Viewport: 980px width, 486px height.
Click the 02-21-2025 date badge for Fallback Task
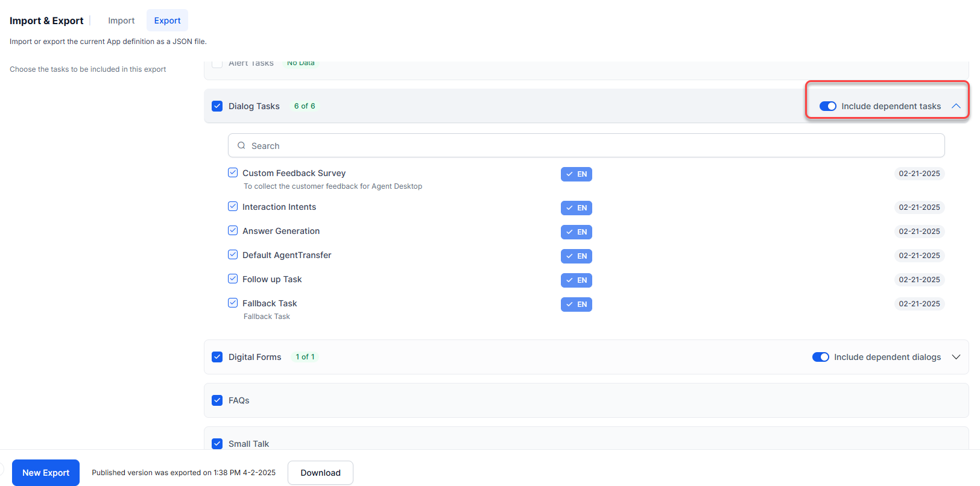click(918, 304)
